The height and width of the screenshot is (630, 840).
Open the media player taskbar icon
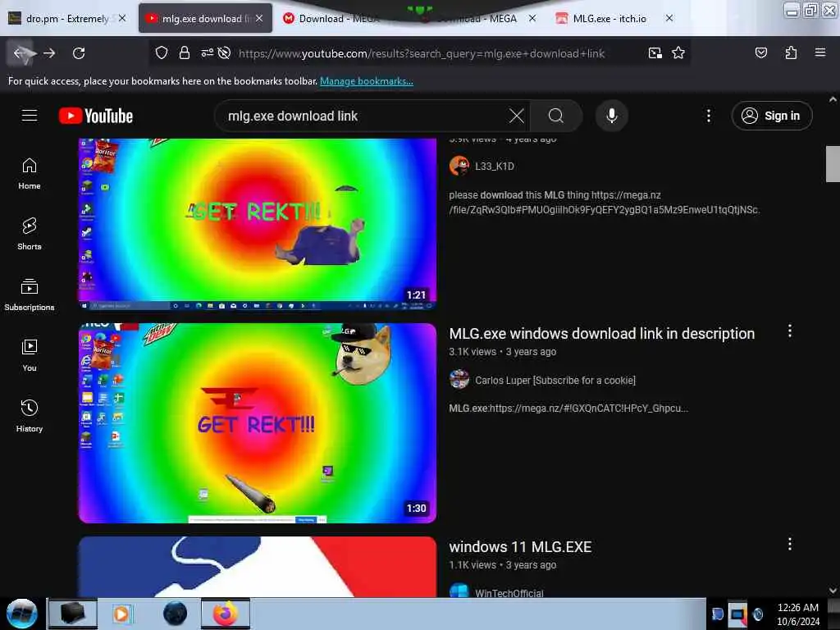click(121, 614)
